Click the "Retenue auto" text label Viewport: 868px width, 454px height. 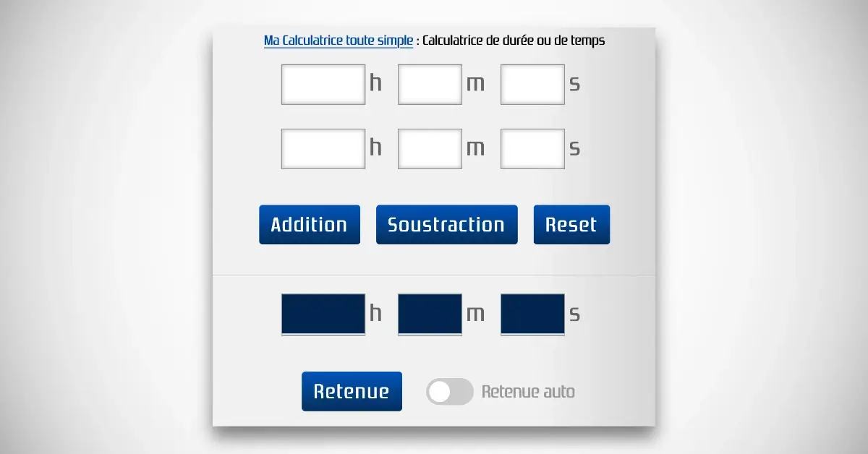[x=528, y=392]
